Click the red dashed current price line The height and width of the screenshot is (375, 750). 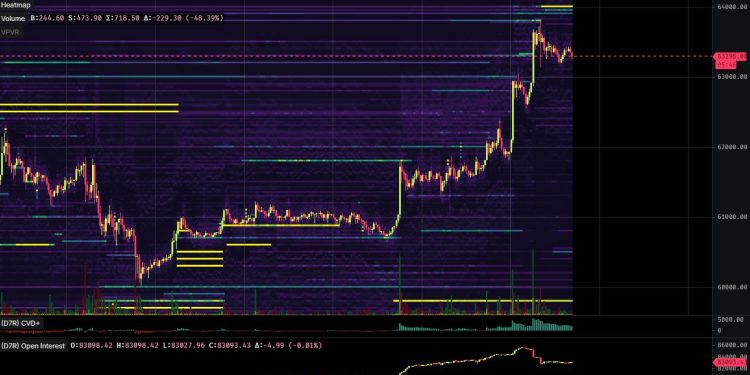pos(356,56)
